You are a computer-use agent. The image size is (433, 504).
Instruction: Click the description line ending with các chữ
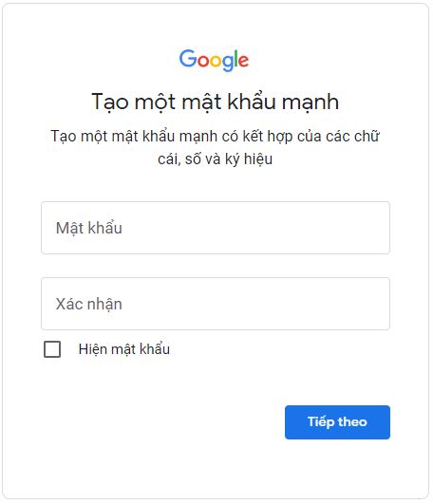pos(215,137)
